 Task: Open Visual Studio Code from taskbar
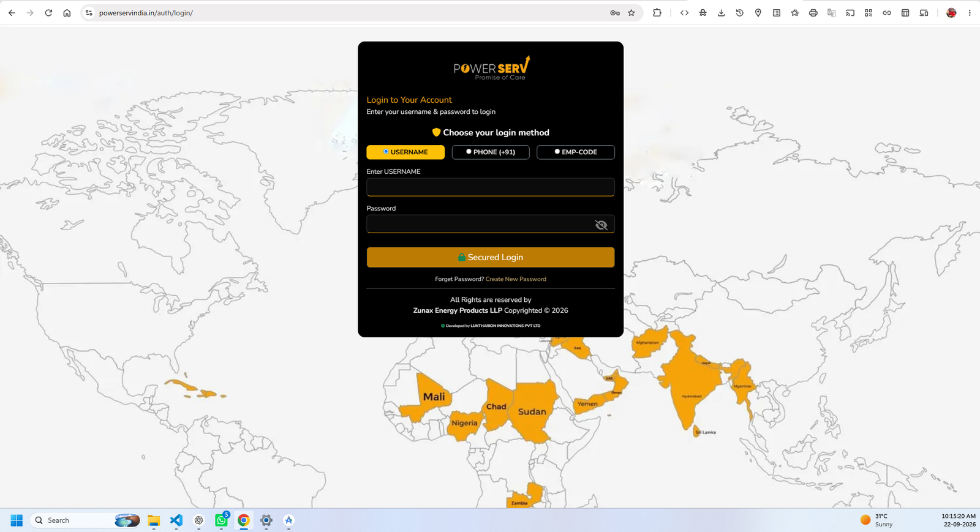point(176,520)
